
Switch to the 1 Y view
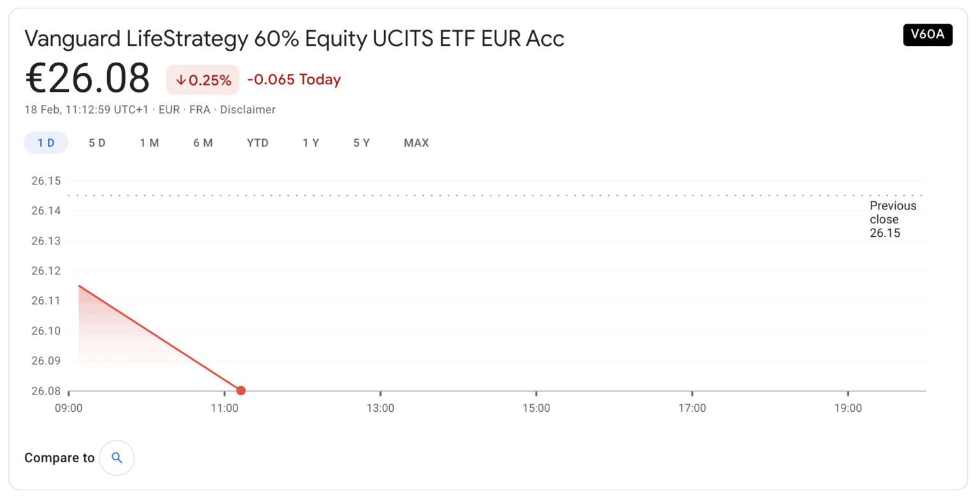pyautogui.click(x=311, y=142)
